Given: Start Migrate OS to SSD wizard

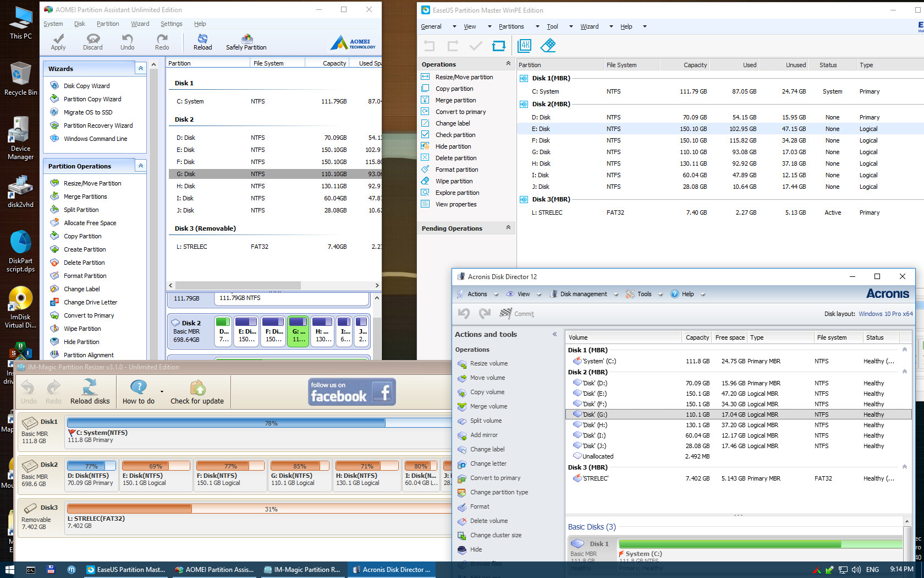Looking at the screenshot, I should [87, 112].
